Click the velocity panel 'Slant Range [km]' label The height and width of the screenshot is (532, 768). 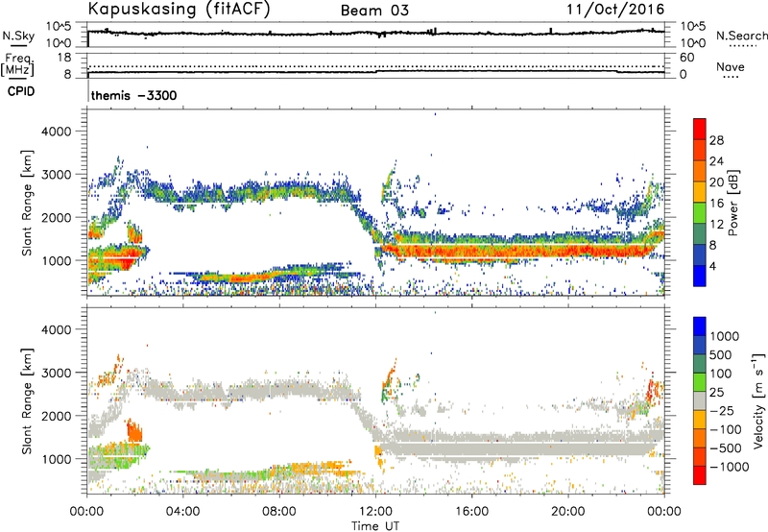[28, 400]
